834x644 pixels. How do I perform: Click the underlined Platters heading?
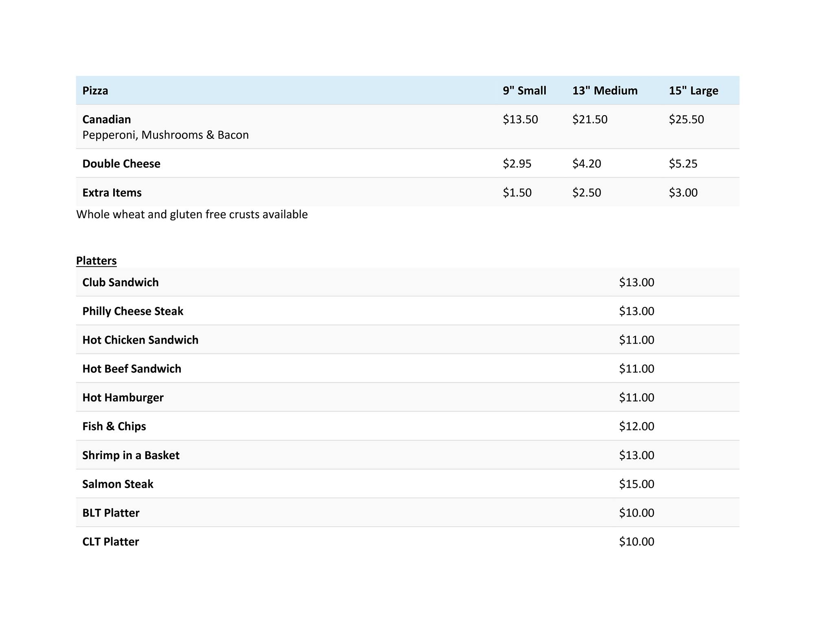click(97, 261)
